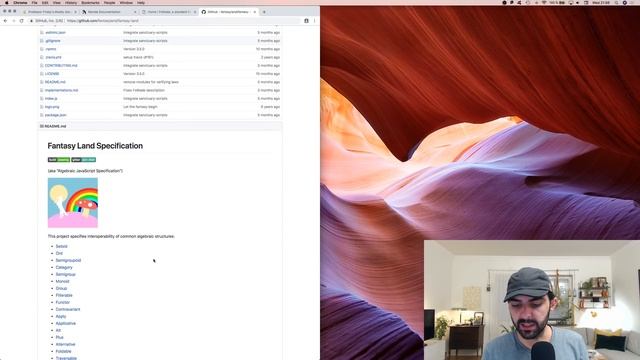Click the 'remove modules for verifying laws' commit
Viewport: 640px width, 360px height.
[151, 82]
